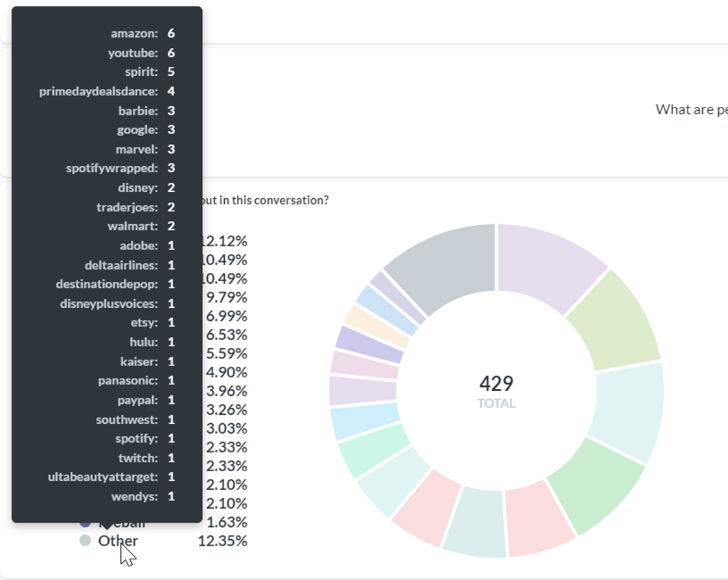Viewport: 728px width, 580px height.
Task: Click the spotifywrapped tooltip entry
Action: (x=112, y=168)
